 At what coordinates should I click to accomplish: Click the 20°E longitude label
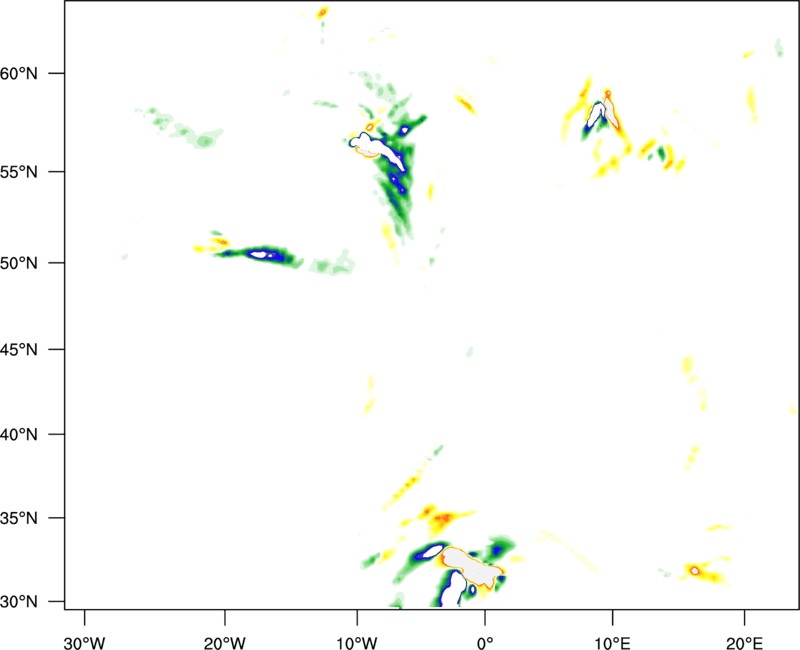click(744, 643)
